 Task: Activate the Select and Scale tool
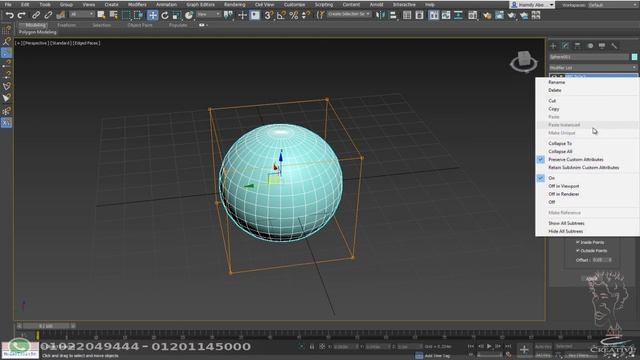(177, 16)
